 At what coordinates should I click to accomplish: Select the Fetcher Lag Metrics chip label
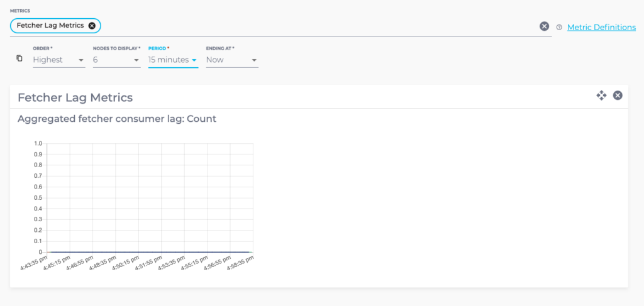50,26
